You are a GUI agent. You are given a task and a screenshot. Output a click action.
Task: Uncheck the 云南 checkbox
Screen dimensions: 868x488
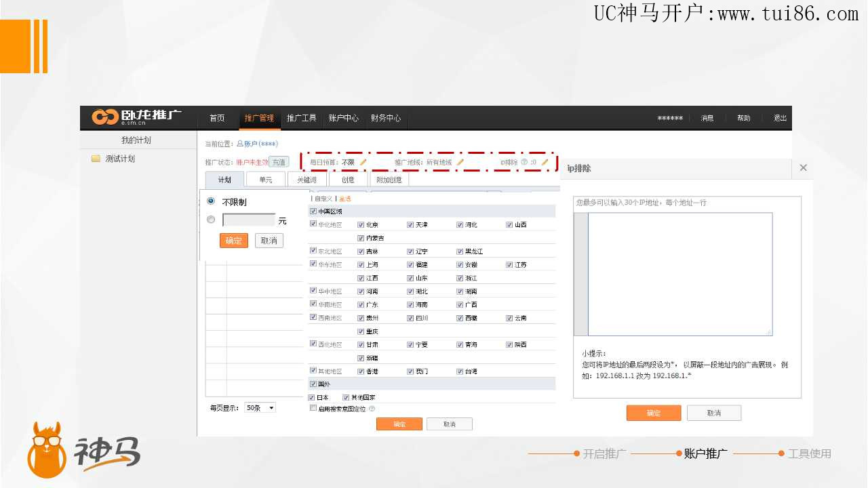pyautogui.click(x=509, y=318)
